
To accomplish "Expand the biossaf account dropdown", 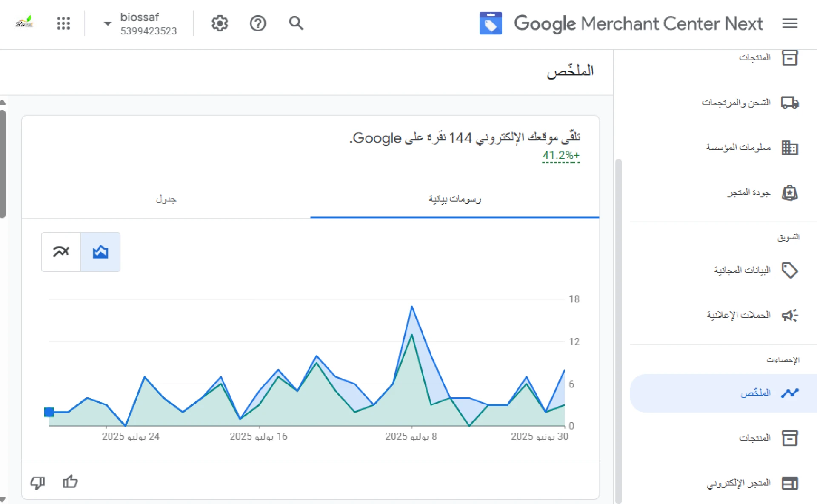I will click(108, 24).
